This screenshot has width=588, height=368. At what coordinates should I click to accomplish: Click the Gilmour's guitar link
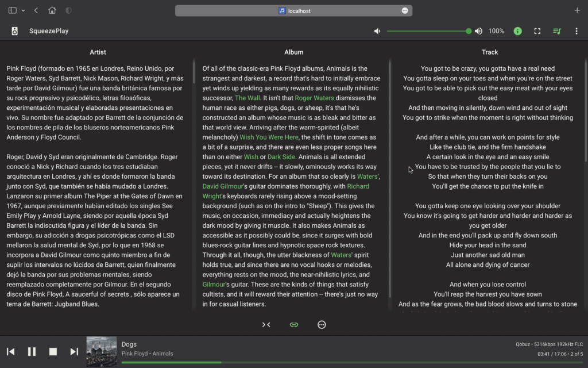214,284
